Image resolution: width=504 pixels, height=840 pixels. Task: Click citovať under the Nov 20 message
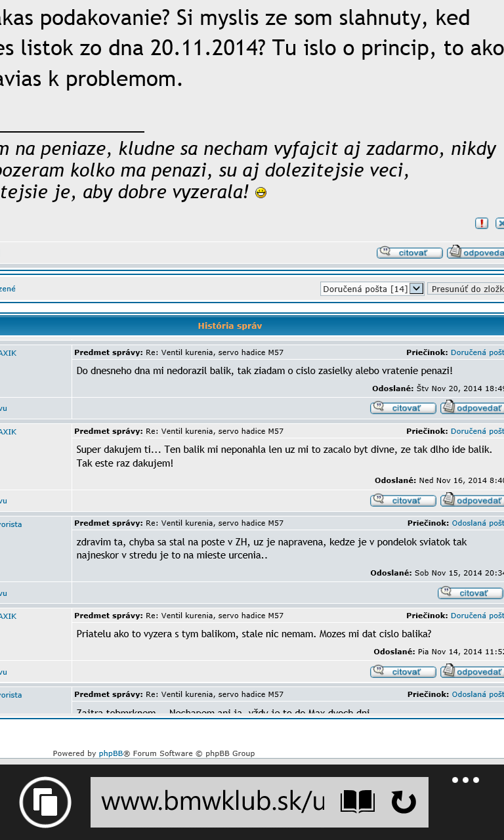click(403, 408)
